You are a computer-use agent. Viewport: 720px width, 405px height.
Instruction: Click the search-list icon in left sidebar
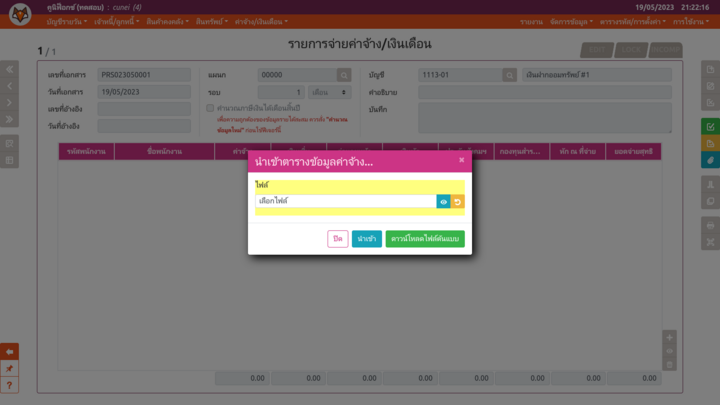pos(10,143)
